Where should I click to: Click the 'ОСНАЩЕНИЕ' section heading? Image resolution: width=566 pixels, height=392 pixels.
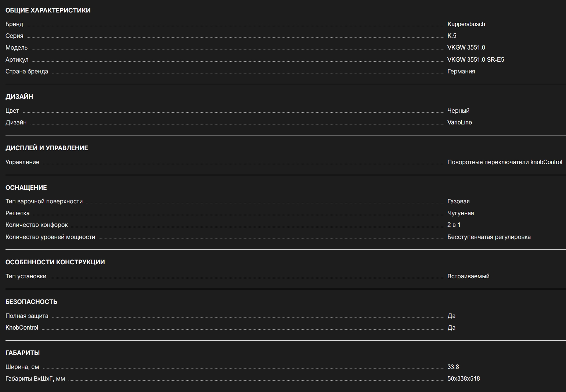click(x=26, y=188)
